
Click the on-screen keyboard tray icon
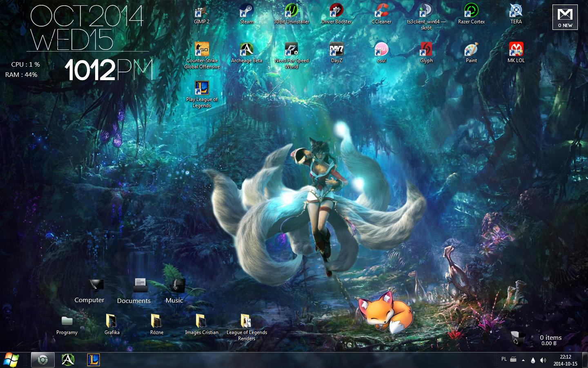click(x=513, y=360)
